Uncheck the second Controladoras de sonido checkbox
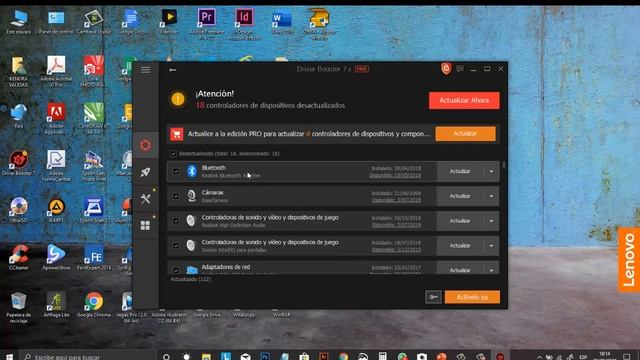 click(x=176, y=246)
